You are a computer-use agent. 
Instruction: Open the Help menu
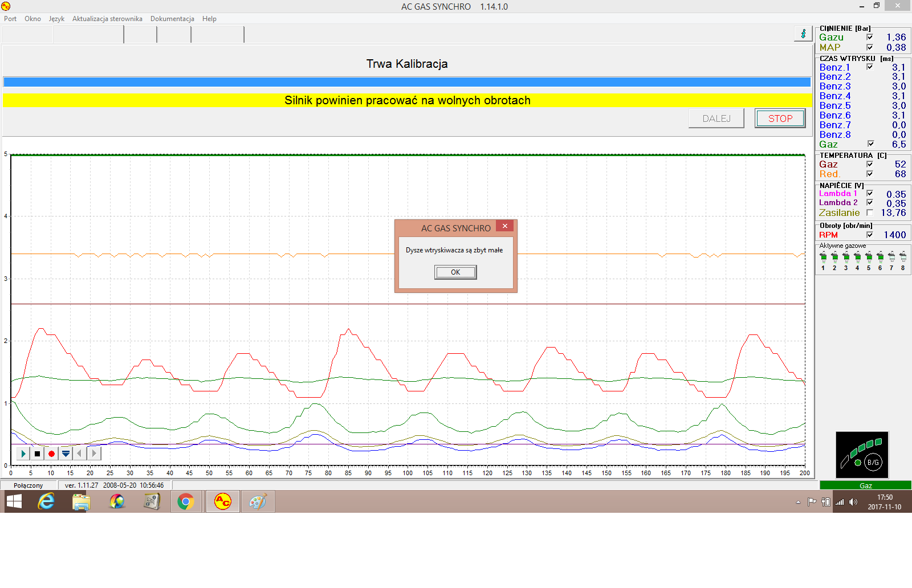pyautogui.click(x=209, y=19)
